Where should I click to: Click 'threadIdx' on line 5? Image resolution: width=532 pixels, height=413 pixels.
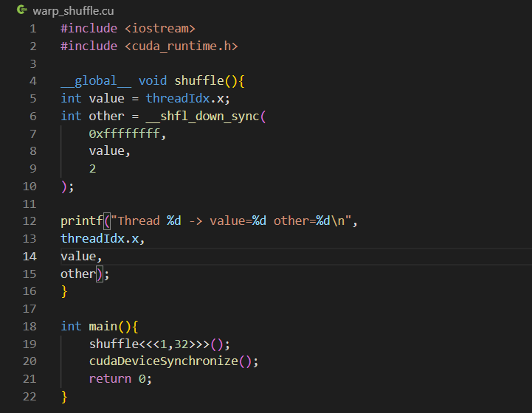coord(178,99)
